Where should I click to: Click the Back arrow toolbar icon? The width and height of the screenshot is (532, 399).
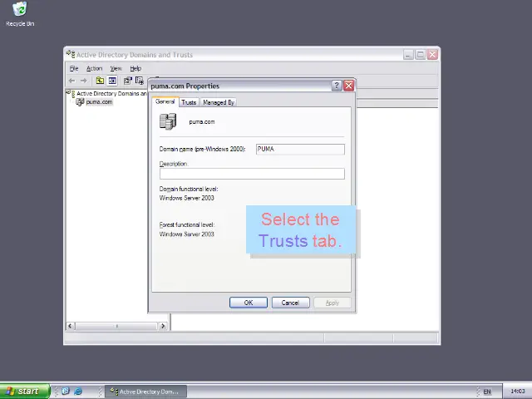pyautogui.click(x=71, y=81)
